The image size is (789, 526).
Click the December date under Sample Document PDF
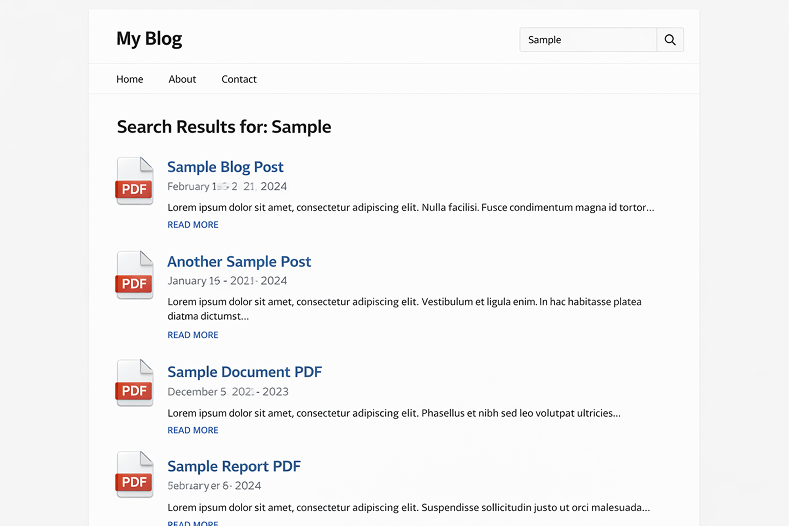pyautogui.click(x=228, y=392)
